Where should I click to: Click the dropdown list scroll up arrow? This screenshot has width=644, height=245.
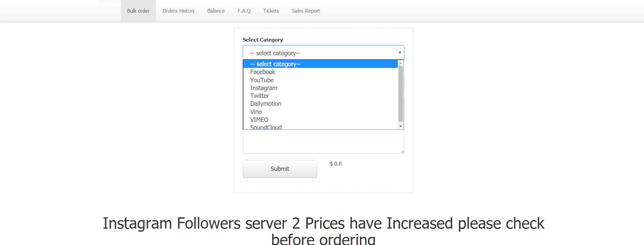pos(401,63)
